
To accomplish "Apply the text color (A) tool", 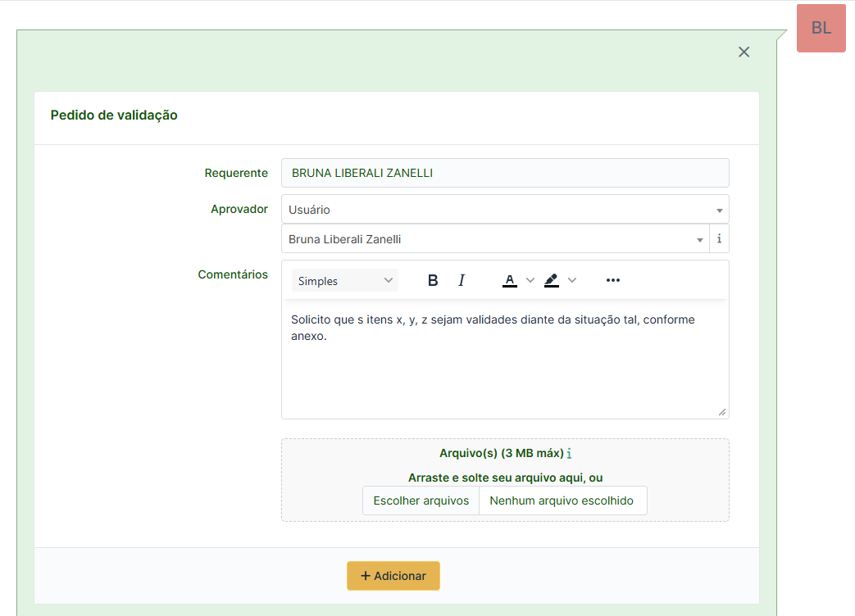I will pyautogui.click(x=509, y=281).
